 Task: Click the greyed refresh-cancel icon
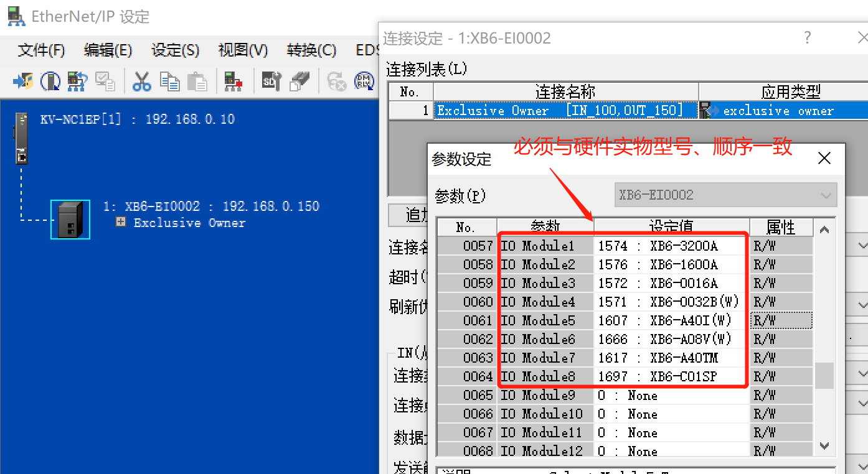pos(337,81)
